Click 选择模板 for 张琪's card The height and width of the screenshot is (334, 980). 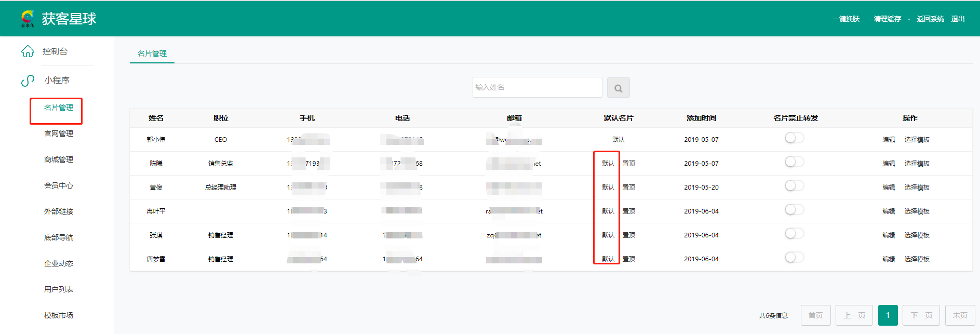click(x=917, y=235)
